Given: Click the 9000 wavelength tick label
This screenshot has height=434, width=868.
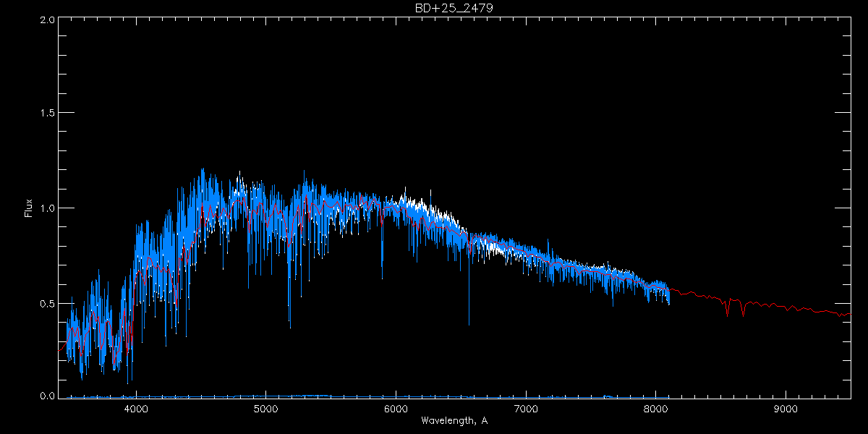Looking at the screenshot, I should [x=786, y=409].
